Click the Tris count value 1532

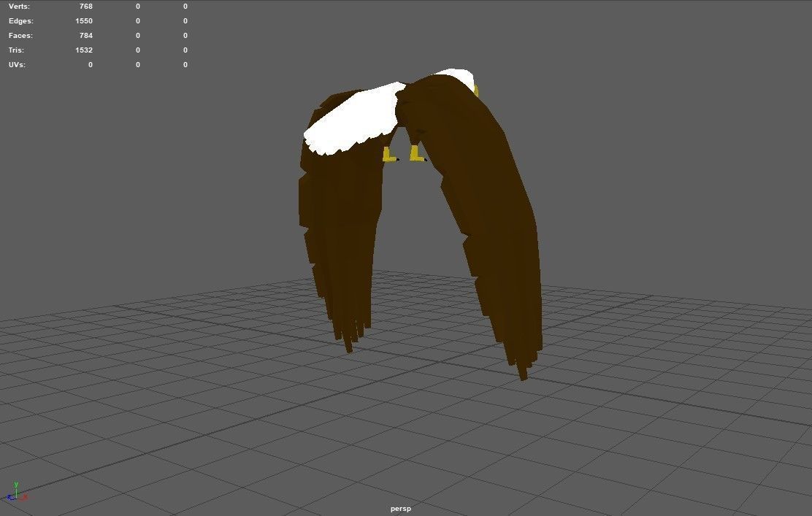84,50
